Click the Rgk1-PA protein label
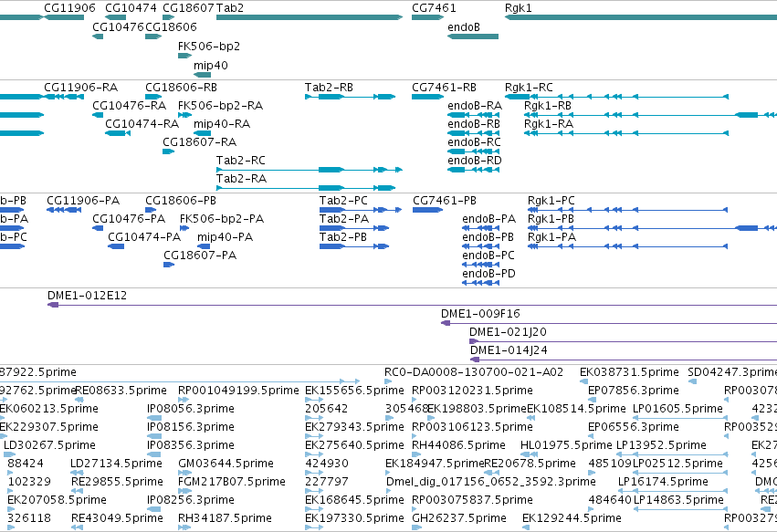This screenshot has height=532, width=777. 552,238
